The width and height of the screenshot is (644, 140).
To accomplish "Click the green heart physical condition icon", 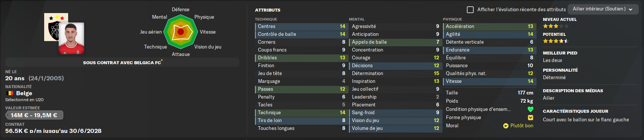I will pyautogui.click(x=530, y=109).
